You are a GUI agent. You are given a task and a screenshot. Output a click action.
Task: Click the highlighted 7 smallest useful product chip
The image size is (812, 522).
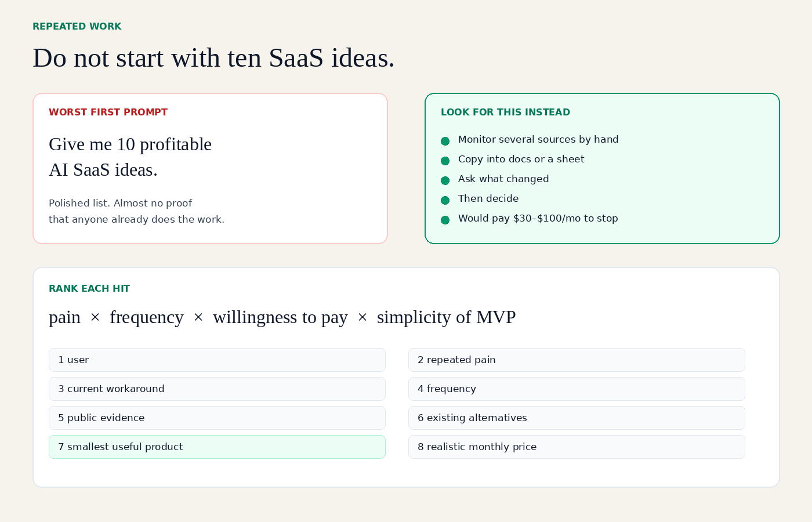[217, 447]
